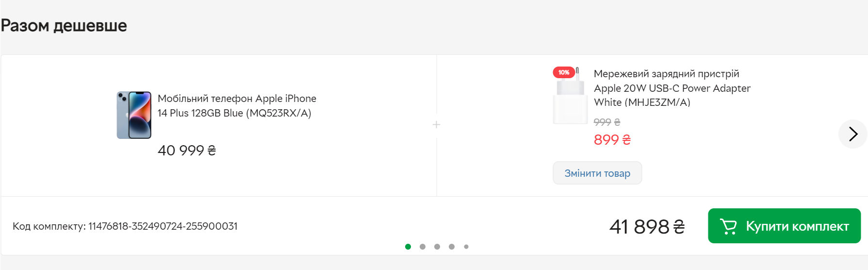The height and width of the screenshot is (270, 868).
Task: Click the "Разом дешевше" section heading
Action: click(x=64, y=26)
